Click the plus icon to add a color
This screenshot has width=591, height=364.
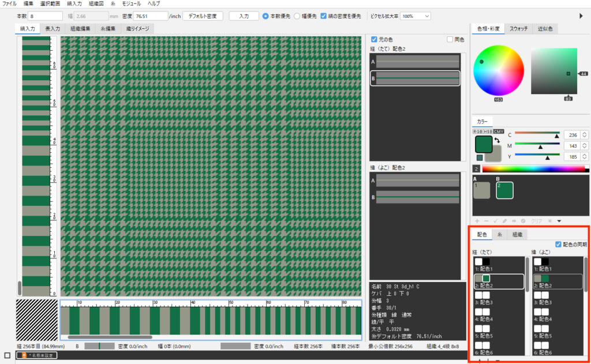[x=477, y=221]
